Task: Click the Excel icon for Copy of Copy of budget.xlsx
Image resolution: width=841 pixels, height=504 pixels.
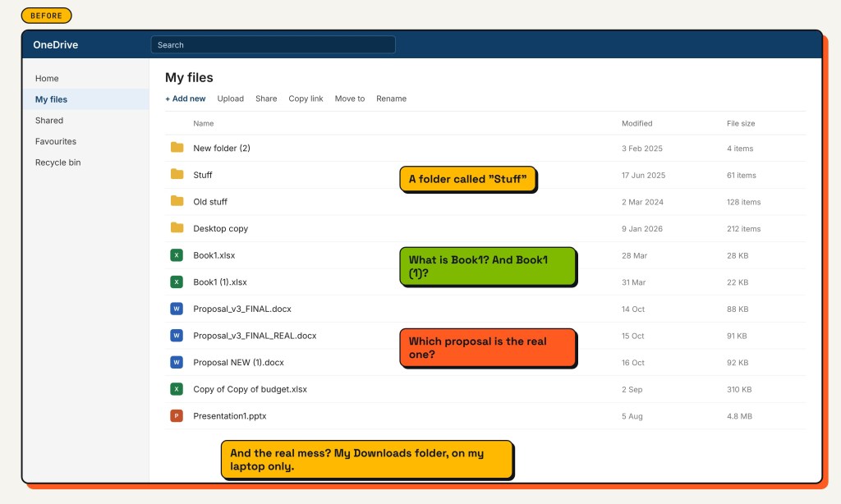Action: (x=177, y=389)
